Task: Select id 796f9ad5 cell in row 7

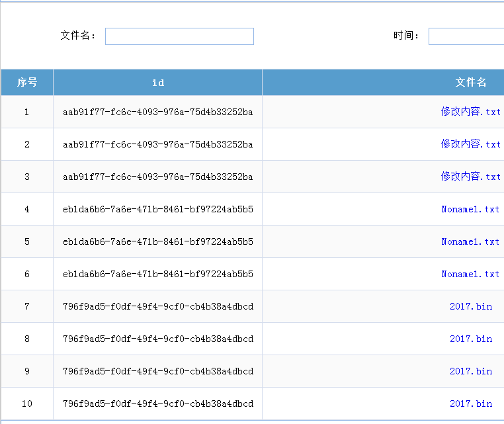Action: [158, 307]
